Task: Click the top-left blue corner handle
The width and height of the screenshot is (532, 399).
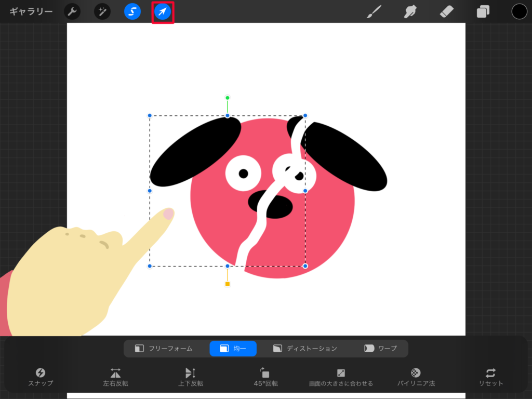Action: click(150, 116)
